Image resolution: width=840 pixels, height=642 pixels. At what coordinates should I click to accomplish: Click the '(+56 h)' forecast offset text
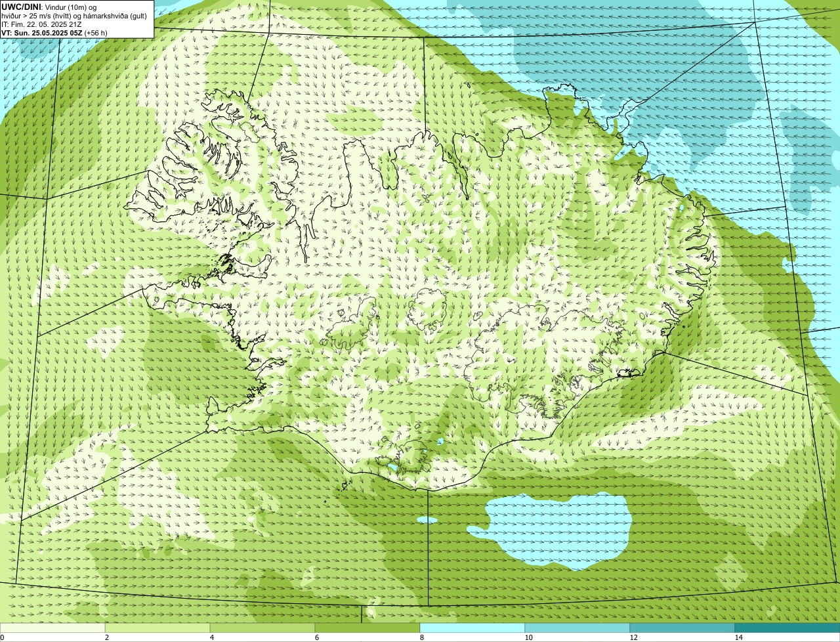(x=96, y=33)
